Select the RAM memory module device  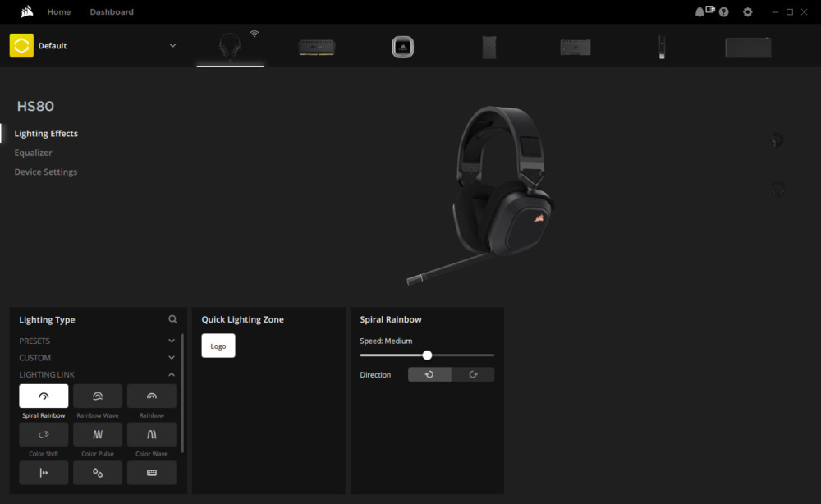[317, 47]
